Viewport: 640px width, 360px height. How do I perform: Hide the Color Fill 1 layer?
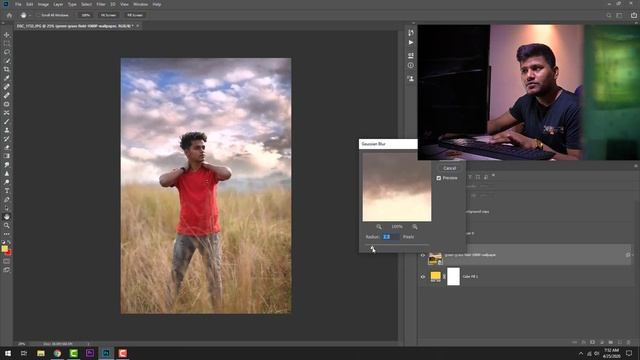pyautogui.click(x=423, y=277)
